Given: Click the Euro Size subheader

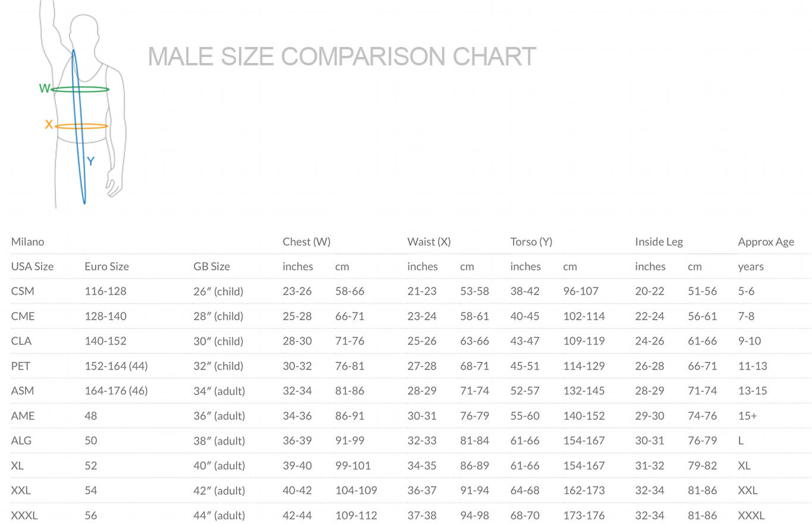Looking at the screenshot, I should 106,266.
